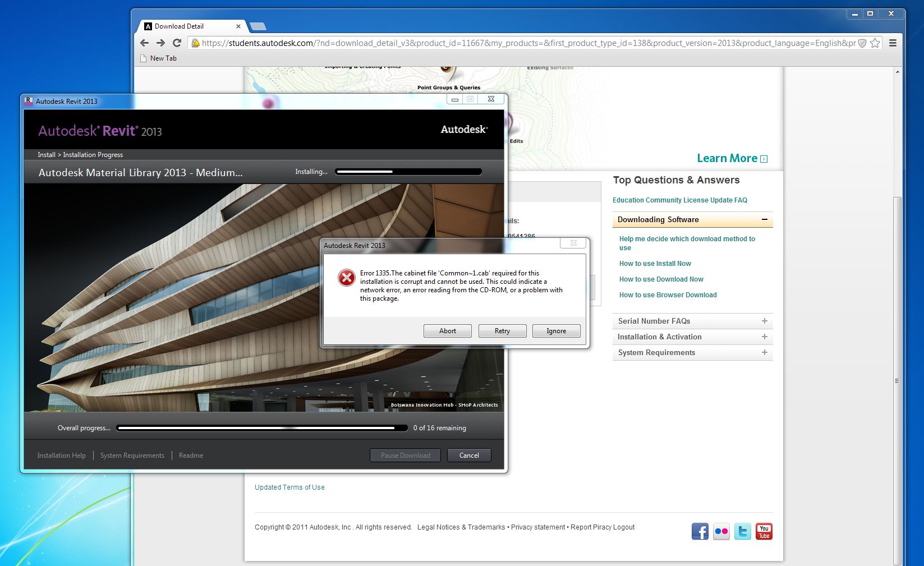Click the browser Forward arrow
Image resolution: width=924 pixels, height=566 pixels.
[160, 43]
